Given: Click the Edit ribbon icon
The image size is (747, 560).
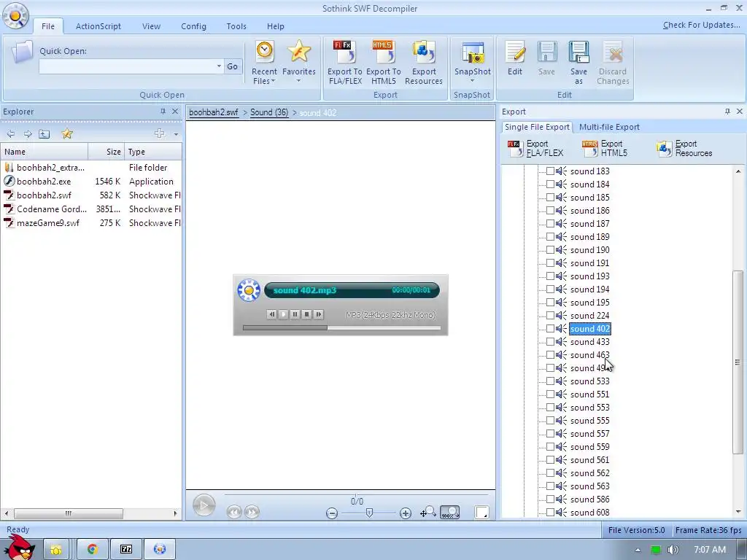Looking at the screenshot, I should click(514, 58).
